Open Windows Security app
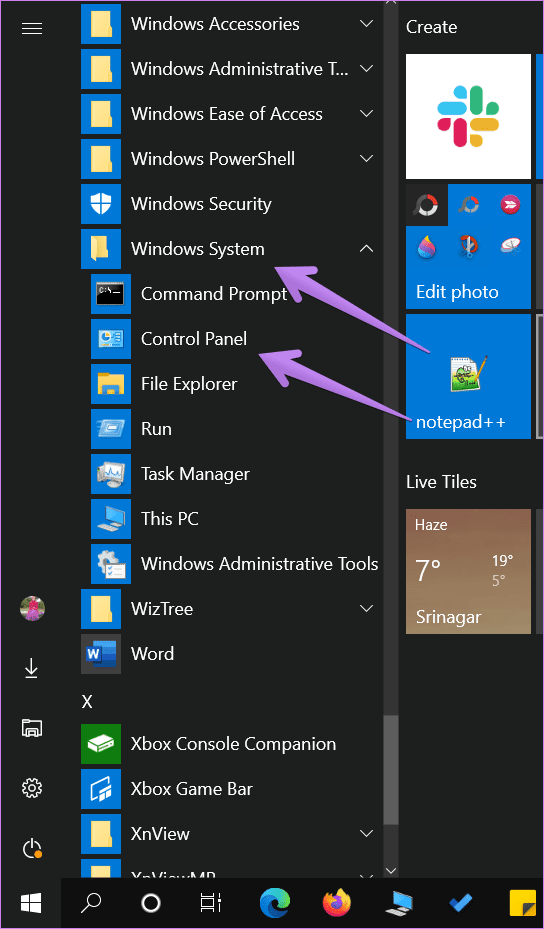The width and height of the screenshot is (544, 929). (x=232, y=204)
